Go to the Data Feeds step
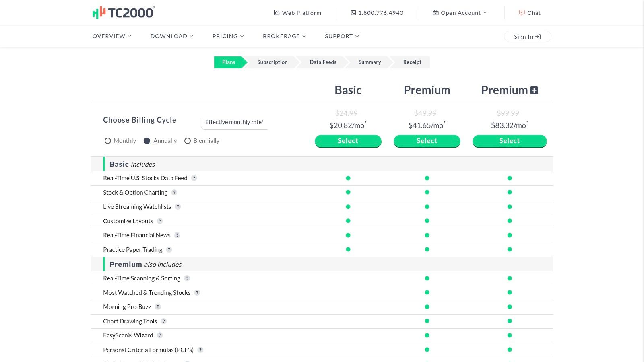This screenshot has height=362, width=644. pyautogui.click(x=323, y=62)
